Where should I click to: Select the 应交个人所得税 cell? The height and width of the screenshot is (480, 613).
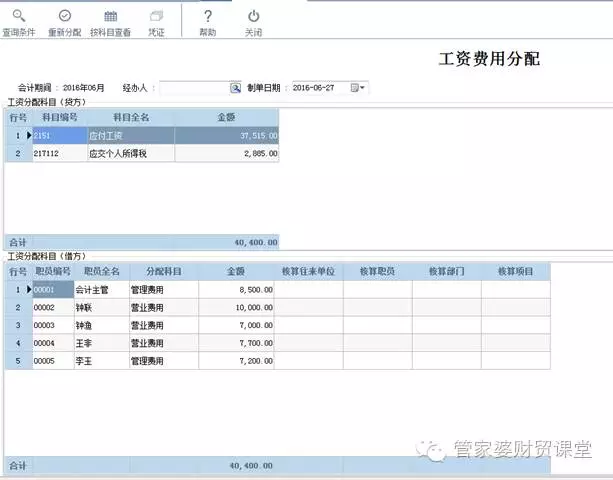(x=131, y=153)
